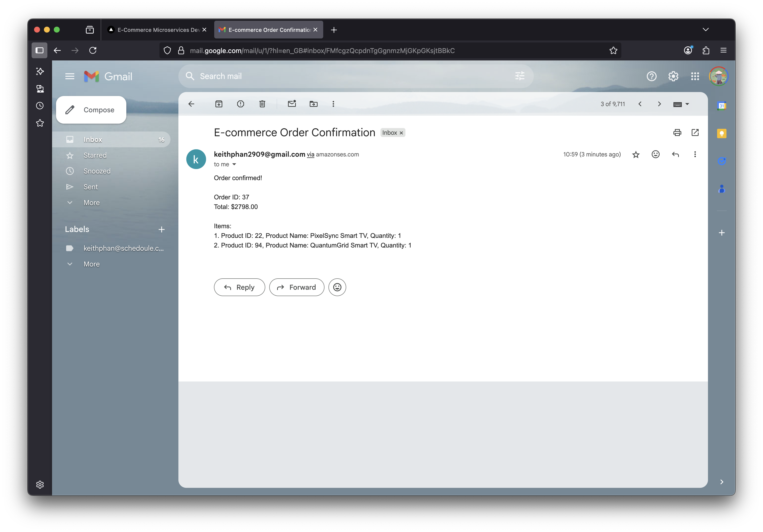Screen dimensions: 763x532
Task: Open the Sent folder
Action: (90, 187)
